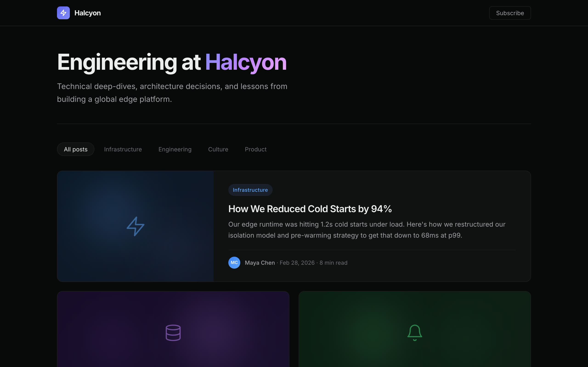
Task: Select the All posts filter
Action: tap(75, 149)
